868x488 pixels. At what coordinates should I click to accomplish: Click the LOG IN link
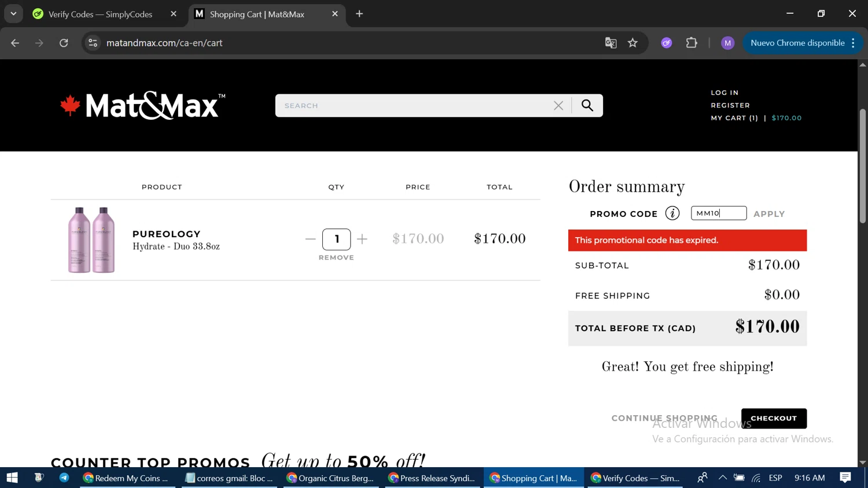[724, 93]
